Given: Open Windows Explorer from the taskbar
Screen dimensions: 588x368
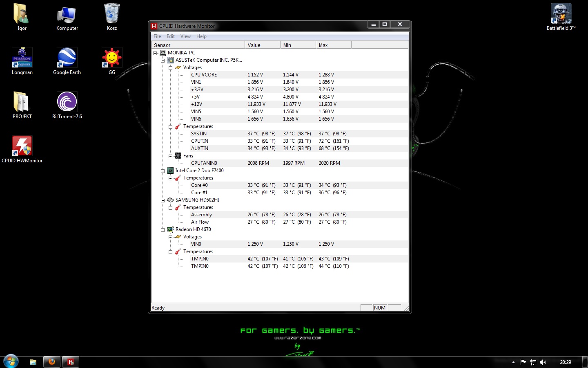Looking at the screenshot, I should coord(33,362).
